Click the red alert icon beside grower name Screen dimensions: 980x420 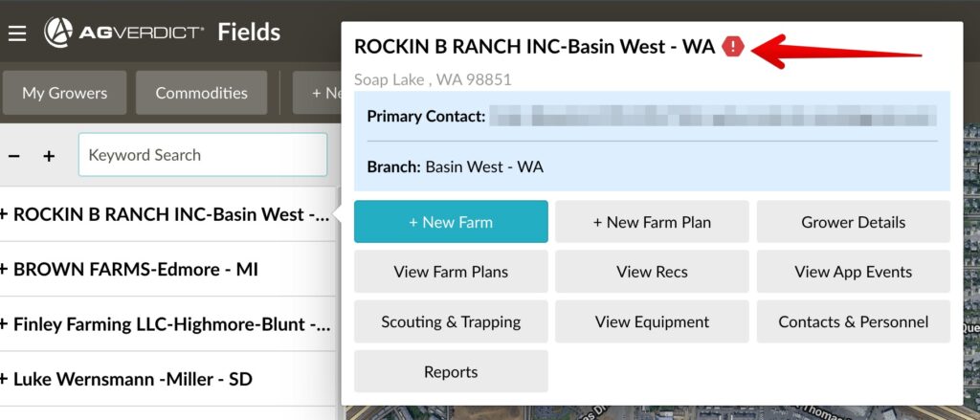(733, 46)
